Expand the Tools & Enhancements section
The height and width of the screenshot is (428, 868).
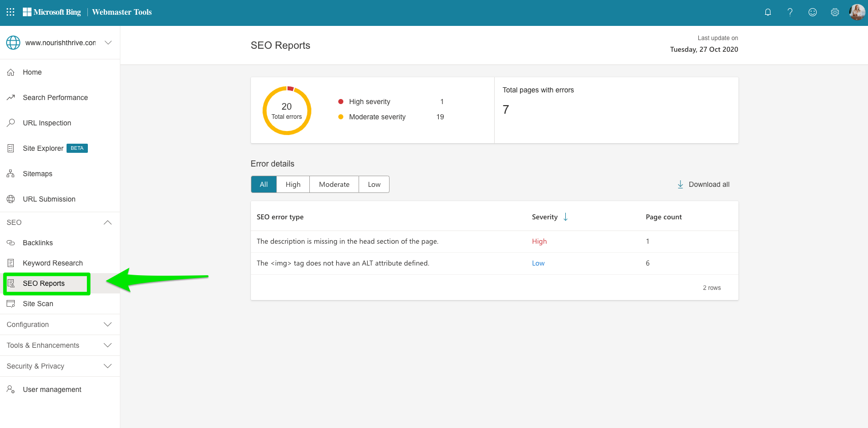click(x=108, y=345)
